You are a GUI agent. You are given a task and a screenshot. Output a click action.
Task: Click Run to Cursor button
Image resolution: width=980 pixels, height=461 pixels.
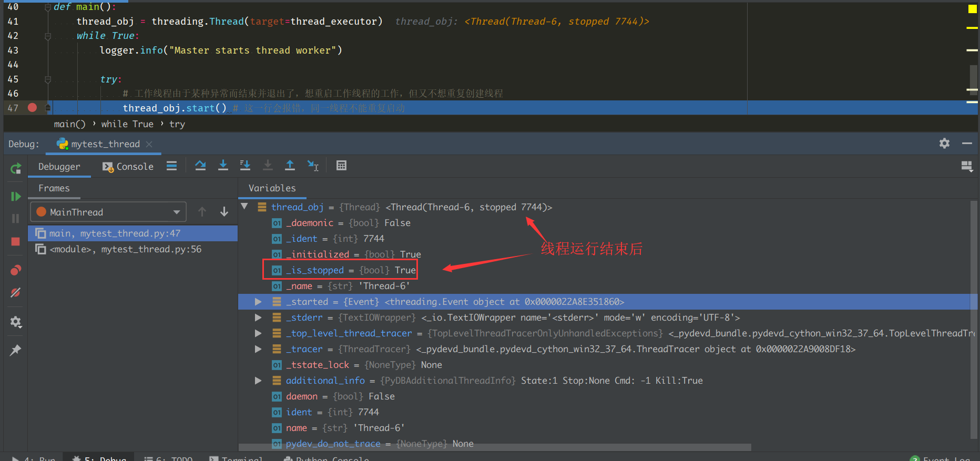tap(313, 166)
